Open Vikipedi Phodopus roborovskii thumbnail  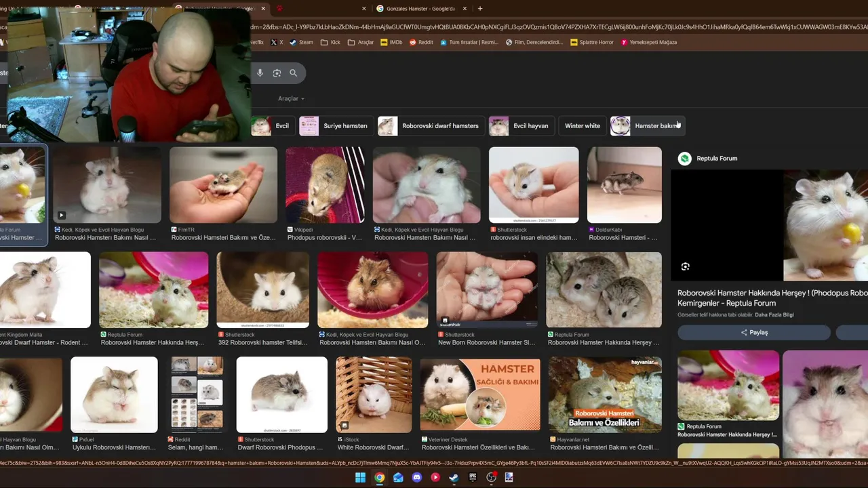[325, 185]
